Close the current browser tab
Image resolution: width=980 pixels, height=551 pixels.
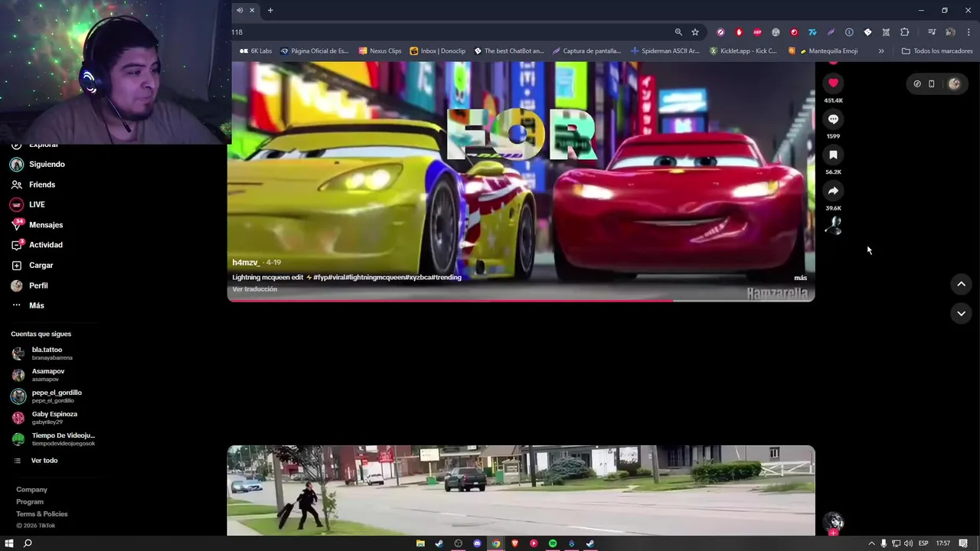coord(252,10)
